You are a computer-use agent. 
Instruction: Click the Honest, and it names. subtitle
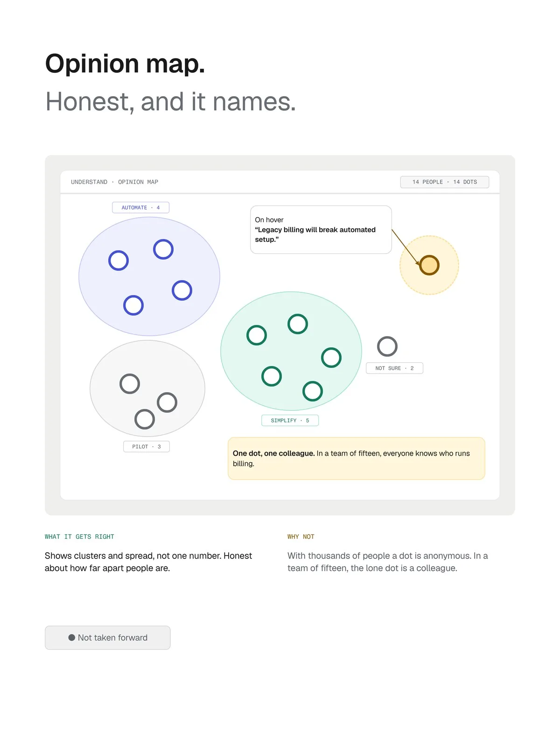coord(171,102)
